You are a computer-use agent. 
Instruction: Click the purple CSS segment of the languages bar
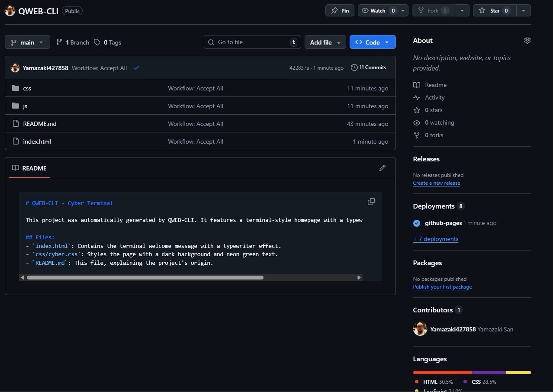(489, 372)
